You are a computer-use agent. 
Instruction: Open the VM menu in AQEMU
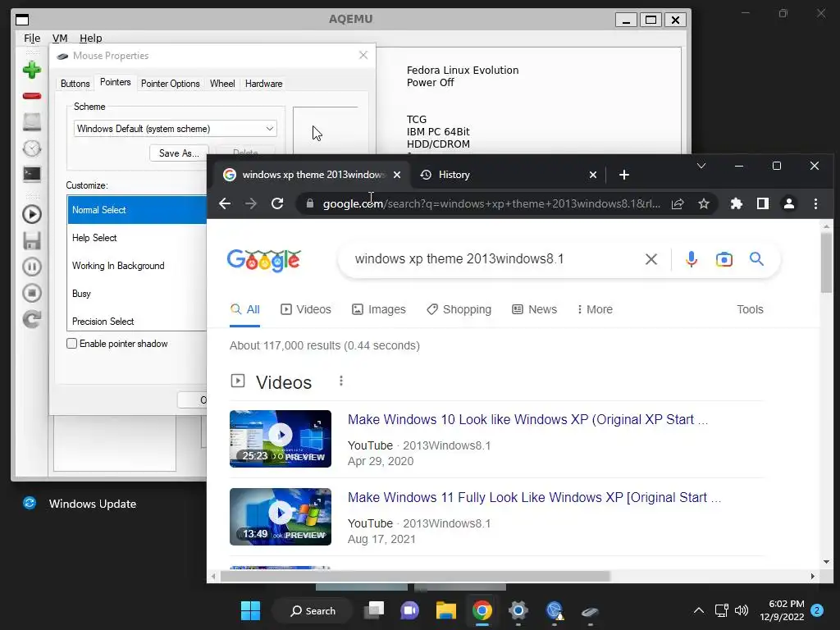60,38
